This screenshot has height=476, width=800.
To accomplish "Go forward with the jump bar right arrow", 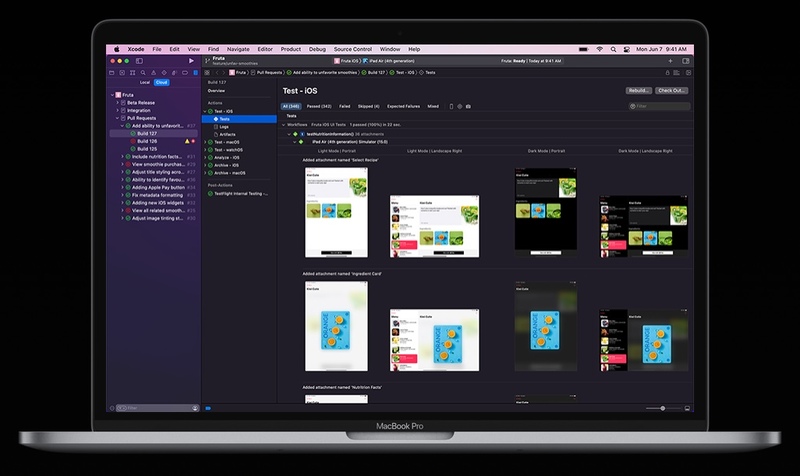I will coord(223,72).
